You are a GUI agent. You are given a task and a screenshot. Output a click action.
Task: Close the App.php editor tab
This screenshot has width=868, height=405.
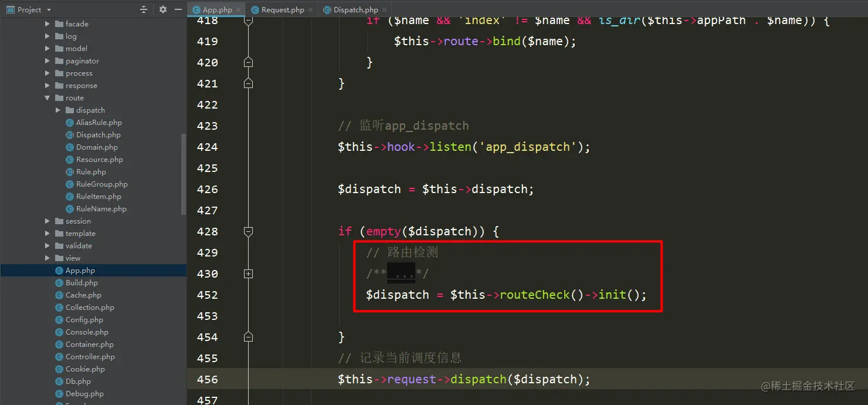[x=239, y=10]
